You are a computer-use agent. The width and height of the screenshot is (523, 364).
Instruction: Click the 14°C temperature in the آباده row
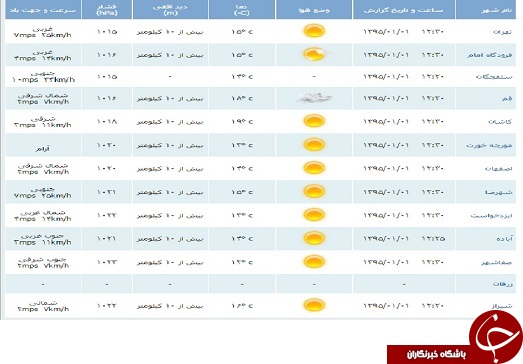click(x=242, y=239)
